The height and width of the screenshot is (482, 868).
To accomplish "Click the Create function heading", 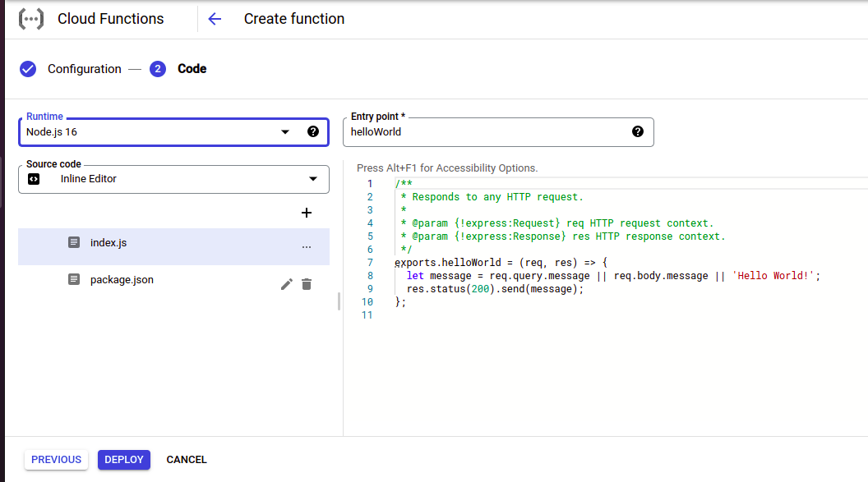I will click(x=294, y=19).
